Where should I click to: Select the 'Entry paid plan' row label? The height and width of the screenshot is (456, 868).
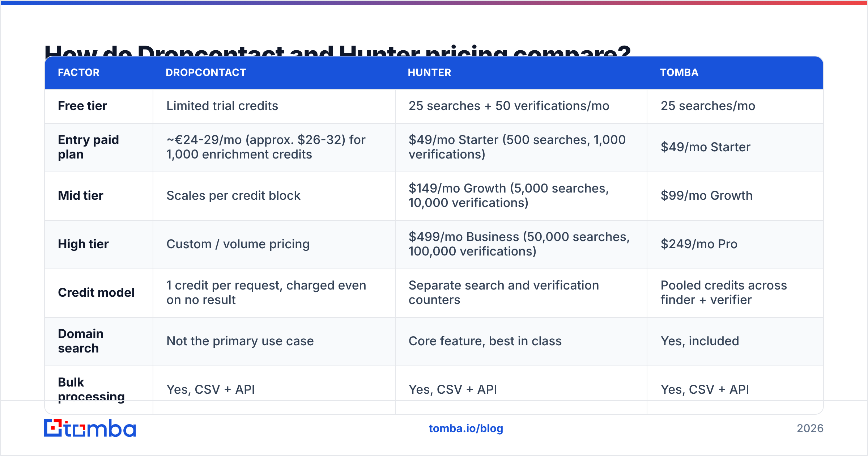[88, 147]
